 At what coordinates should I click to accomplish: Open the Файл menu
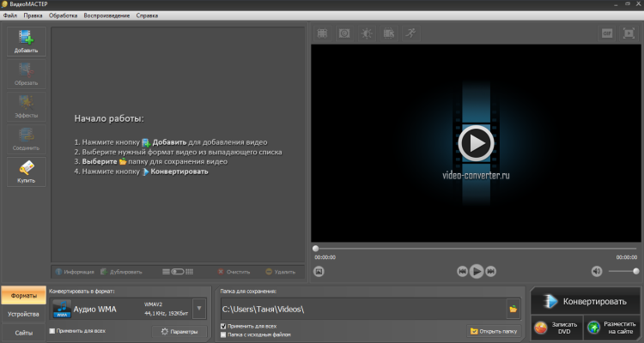click(10, 15)
